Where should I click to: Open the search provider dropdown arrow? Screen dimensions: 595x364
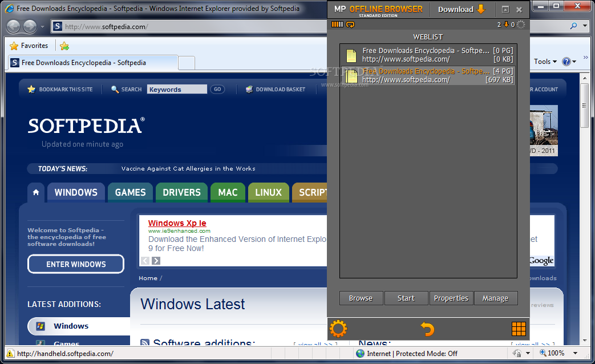point(585,26)
